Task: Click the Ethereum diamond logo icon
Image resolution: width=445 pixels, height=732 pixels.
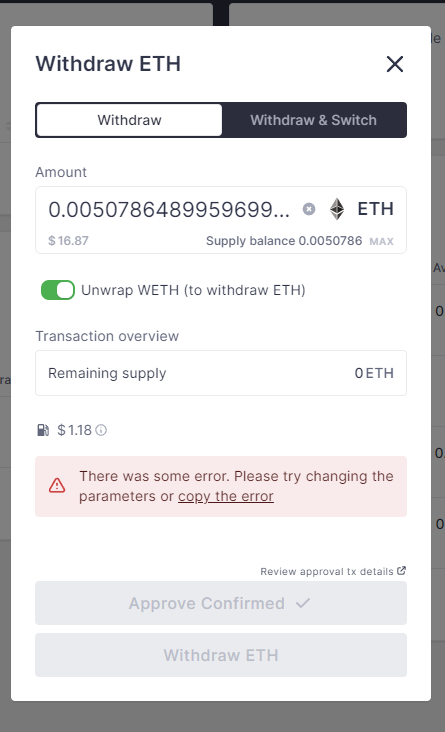Action: pyautogui.click(x=337, y=209)
